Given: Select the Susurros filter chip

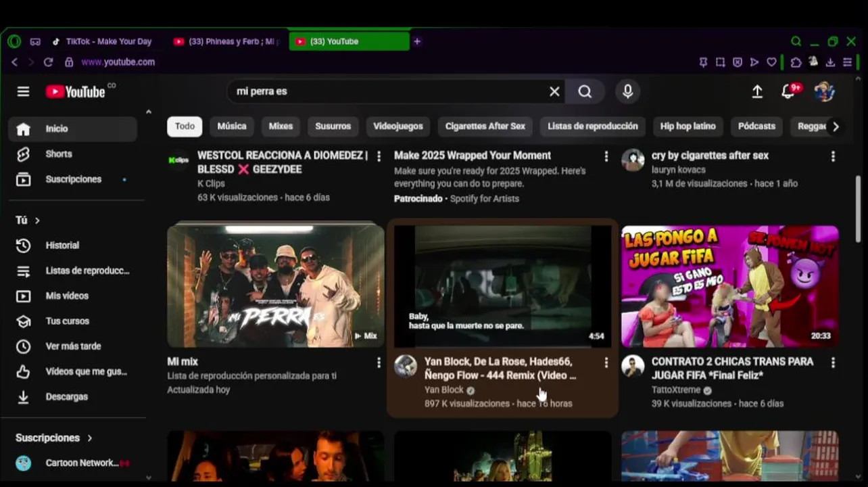Looking at the screenshot, I should (x=333, y=126).
